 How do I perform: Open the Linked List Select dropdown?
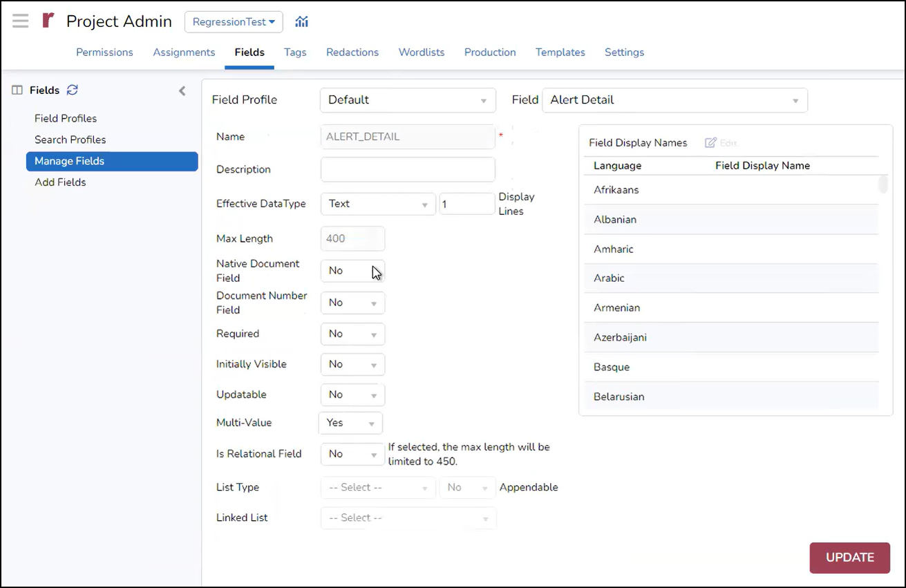click(408, 518)
